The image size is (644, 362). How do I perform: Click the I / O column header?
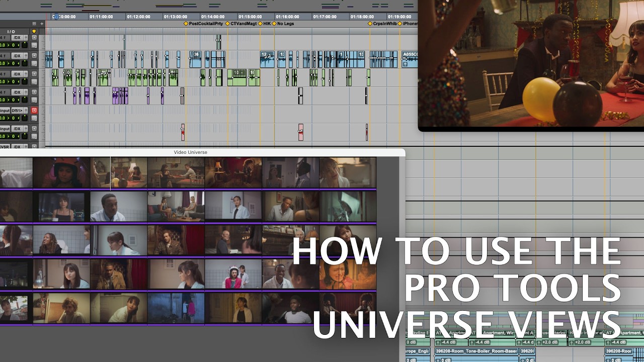tap(11, 31)
